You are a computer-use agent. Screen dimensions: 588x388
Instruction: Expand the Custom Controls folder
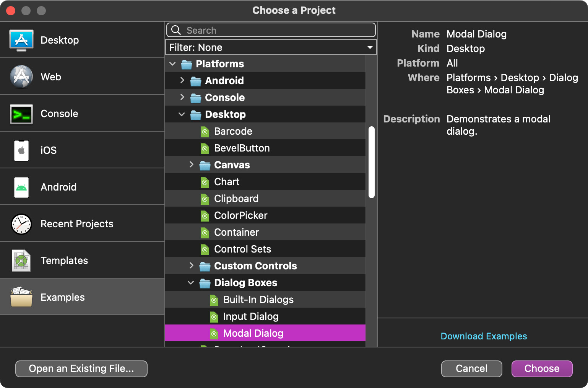[192, 266]
